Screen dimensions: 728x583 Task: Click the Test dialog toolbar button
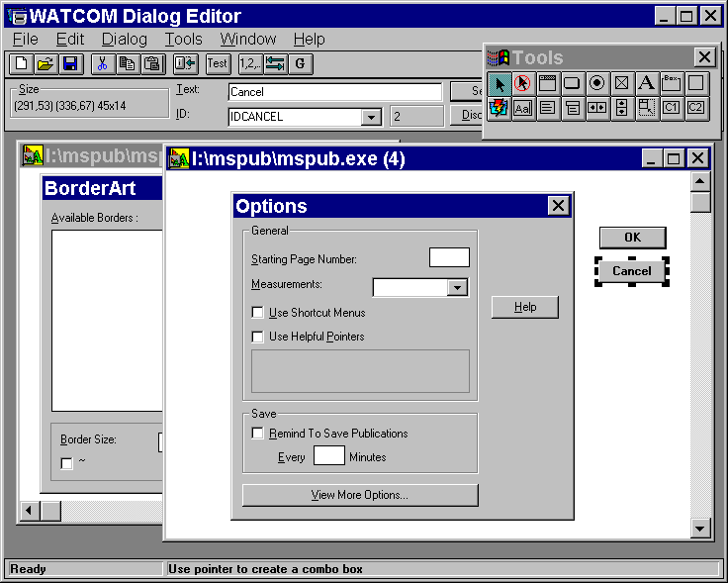(218, 63)
